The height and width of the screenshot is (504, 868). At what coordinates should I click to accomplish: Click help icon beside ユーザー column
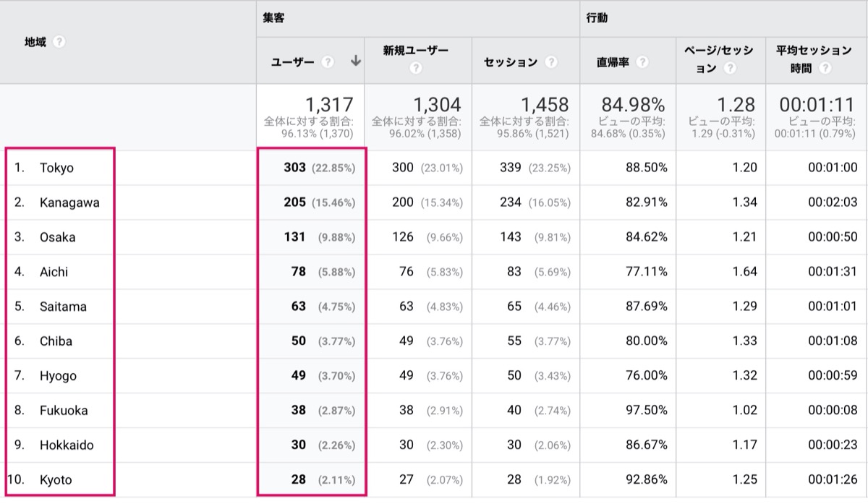(x=328, y=62)
